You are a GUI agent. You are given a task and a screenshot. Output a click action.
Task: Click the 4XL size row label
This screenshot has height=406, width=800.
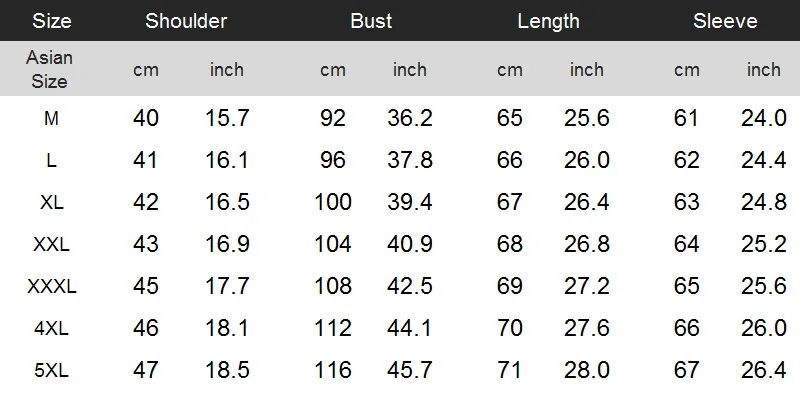coord(51,328)
